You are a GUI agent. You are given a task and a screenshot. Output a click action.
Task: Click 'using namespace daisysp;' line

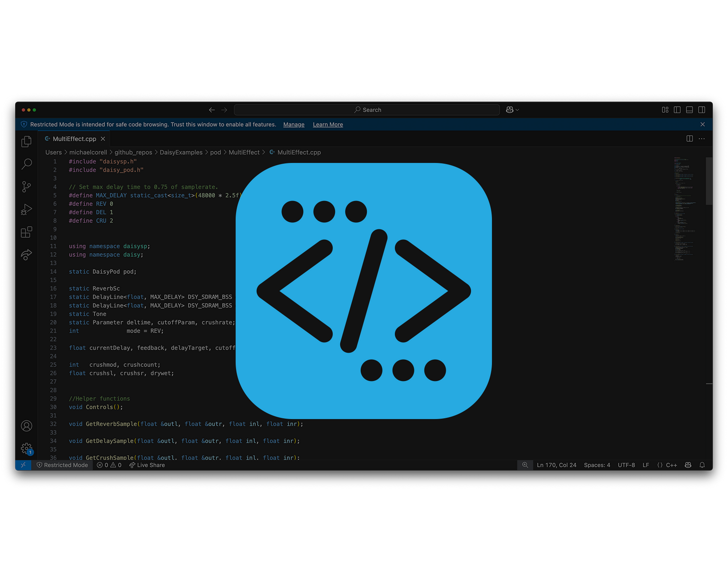tap(109, 246)
